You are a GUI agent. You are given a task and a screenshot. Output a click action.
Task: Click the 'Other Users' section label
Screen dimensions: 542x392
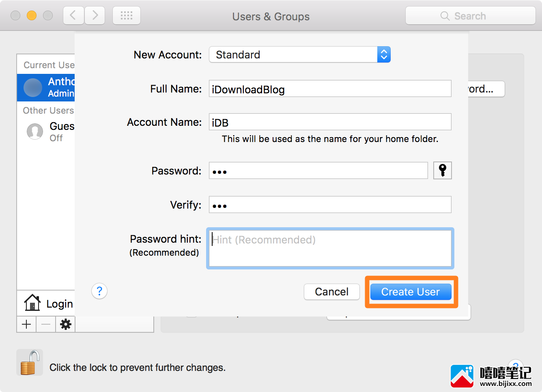click(48, 110)
